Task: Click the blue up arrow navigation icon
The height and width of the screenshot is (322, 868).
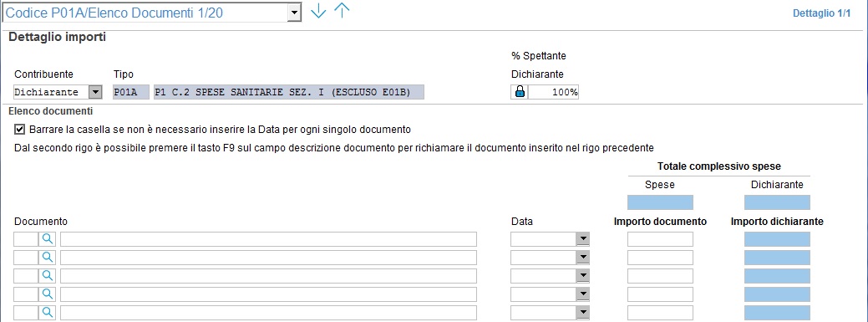Action: 343,11
